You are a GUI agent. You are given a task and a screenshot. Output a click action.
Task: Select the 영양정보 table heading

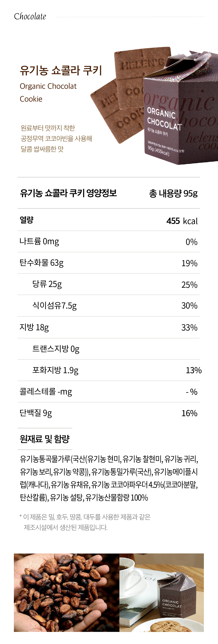pyautogui.click(x=68, y=193)
